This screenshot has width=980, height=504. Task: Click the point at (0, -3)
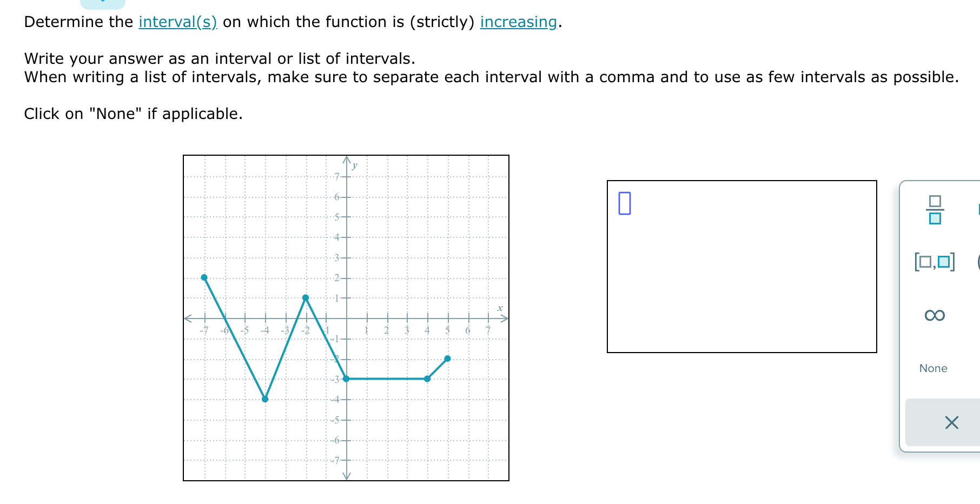(x=346, y=379)
